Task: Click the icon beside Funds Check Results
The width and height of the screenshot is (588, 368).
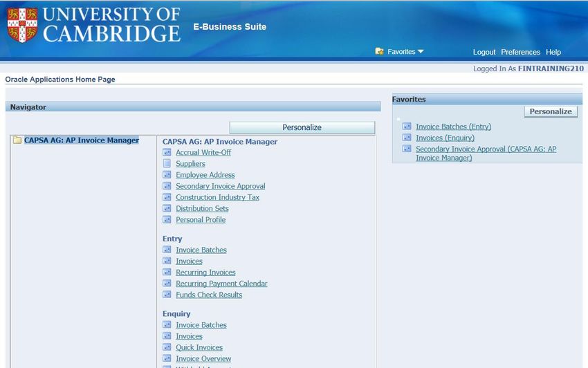Action: pos(167,295)
